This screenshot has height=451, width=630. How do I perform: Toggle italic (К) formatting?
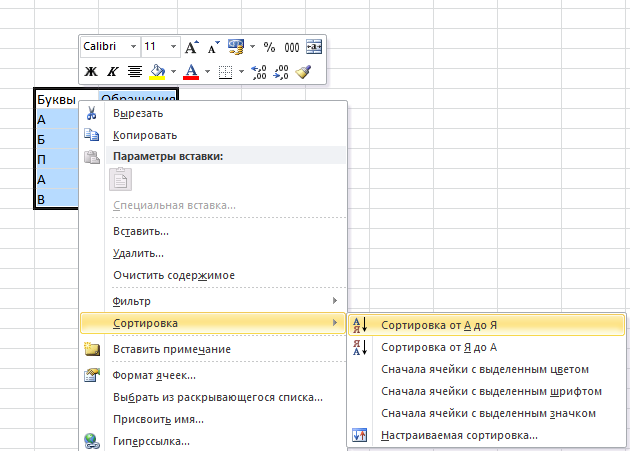point(112,72)
